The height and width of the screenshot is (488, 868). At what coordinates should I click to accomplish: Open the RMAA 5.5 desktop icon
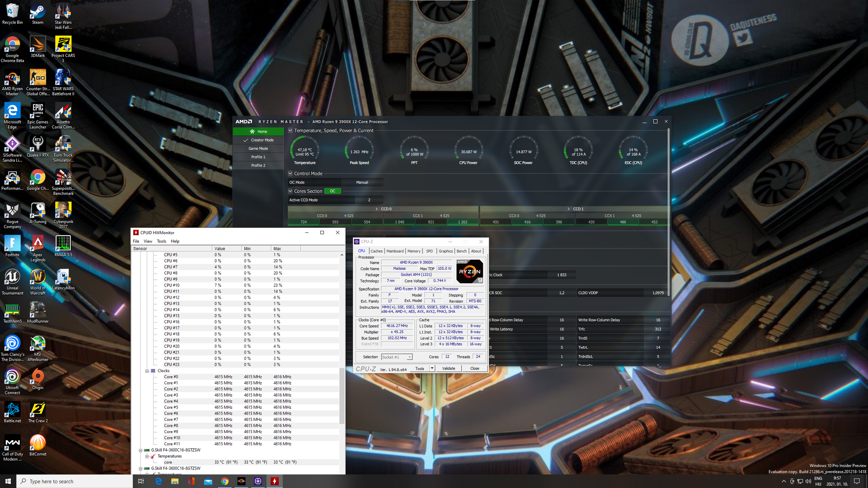pos(63,246)
